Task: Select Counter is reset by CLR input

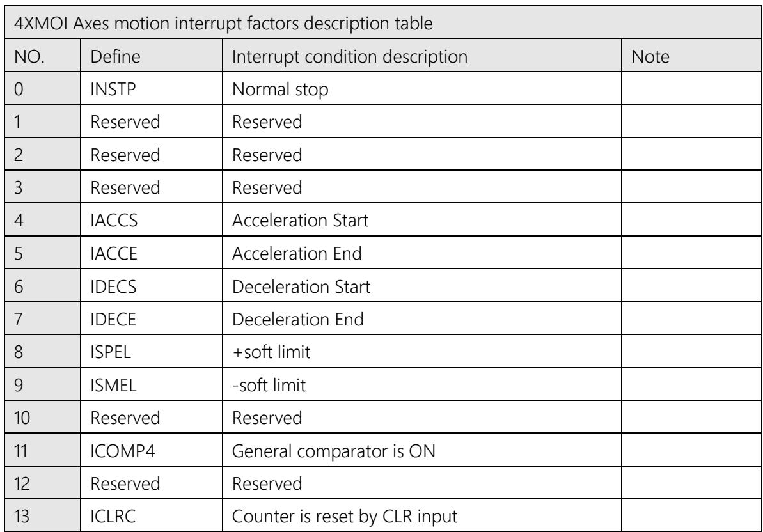Action: (345, 517)
